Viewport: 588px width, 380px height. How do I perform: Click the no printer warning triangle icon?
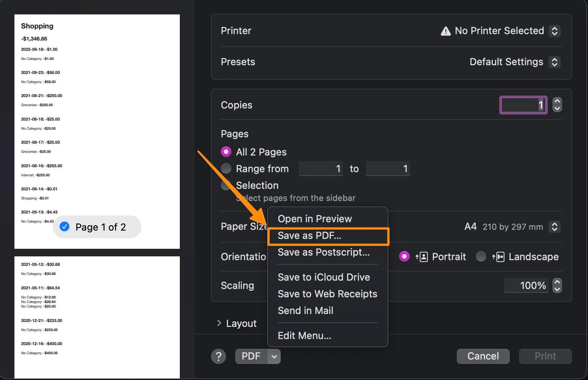coord(446,31)
